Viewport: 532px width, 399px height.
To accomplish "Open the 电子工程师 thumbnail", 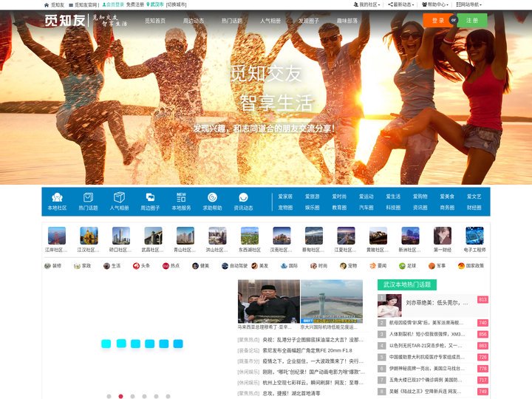I will click(474, 236).
